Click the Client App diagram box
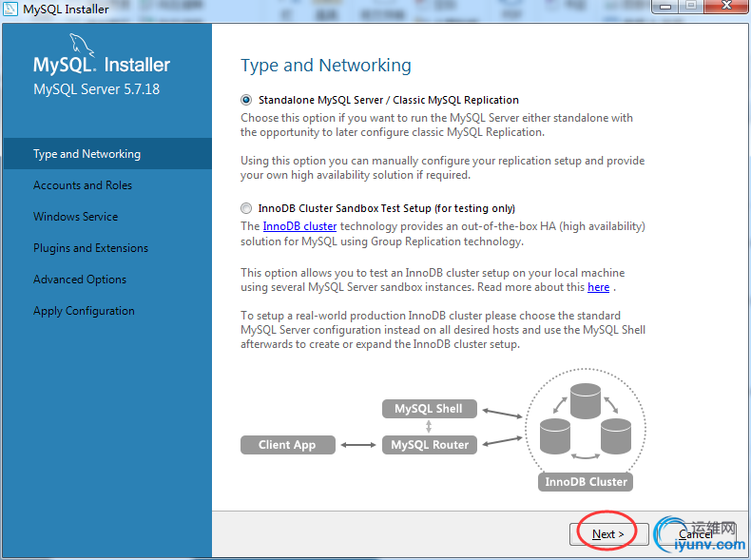 click(x=287, y=445)
